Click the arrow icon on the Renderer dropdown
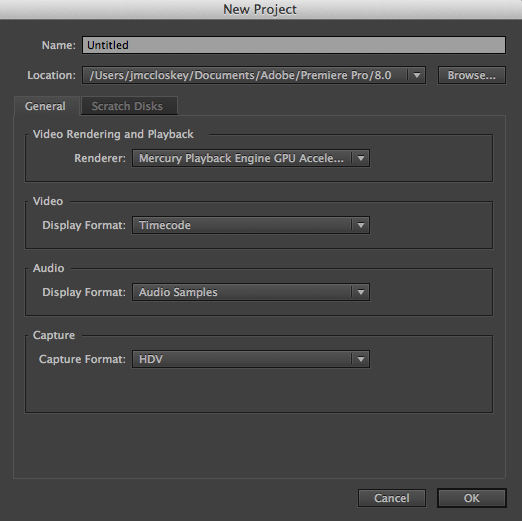Screen dimensions: 522x521 pyautogui.click(x=361, y=158)
